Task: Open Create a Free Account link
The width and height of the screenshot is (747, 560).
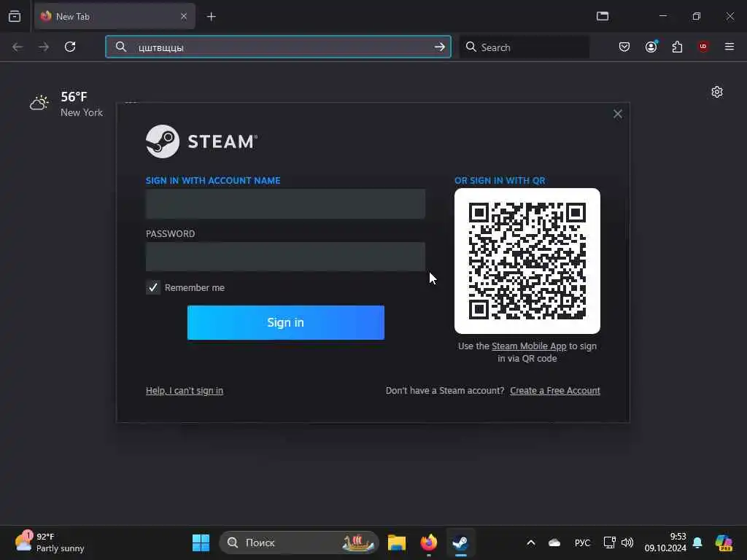Action: pyautogui.click(x=555, y=391)
